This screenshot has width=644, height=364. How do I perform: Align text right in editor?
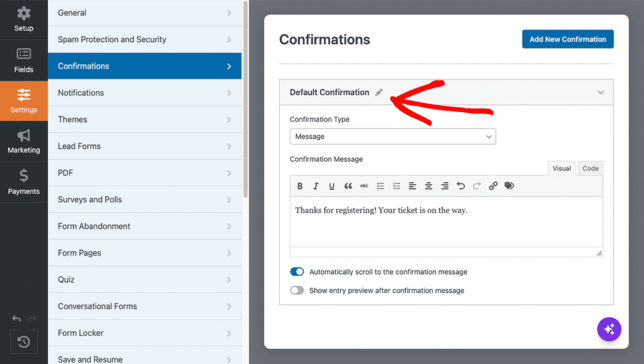click(445, 186)
